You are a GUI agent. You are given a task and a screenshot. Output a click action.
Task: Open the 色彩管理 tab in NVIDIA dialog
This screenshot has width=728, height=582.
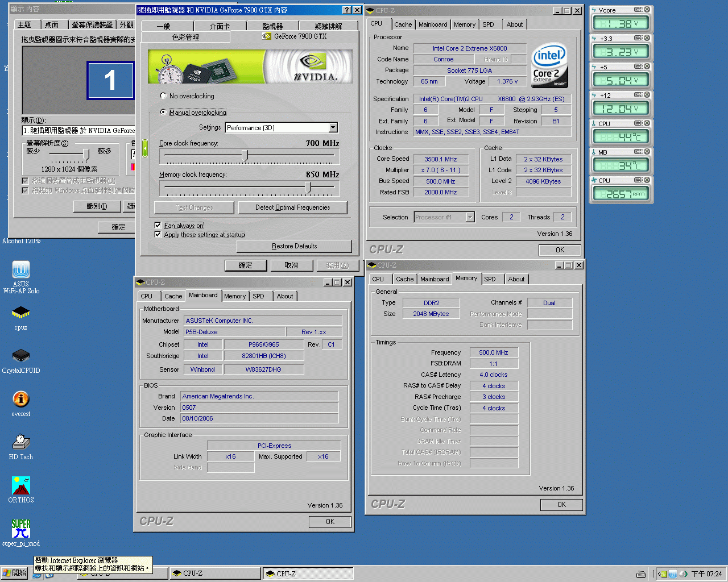coord(185,37)
